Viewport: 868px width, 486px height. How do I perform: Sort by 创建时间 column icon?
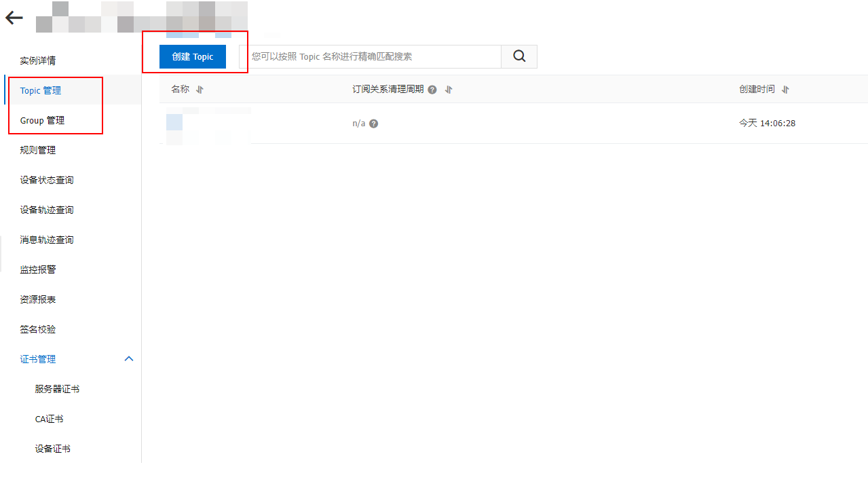tap(785, 90)
